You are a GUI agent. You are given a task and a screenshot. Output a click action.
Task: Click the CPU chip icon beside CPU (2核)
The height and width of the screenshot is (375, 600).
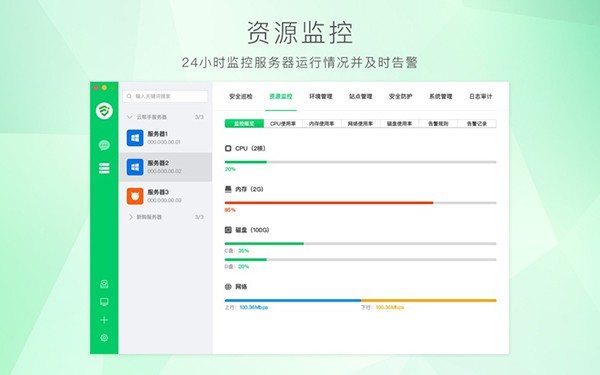(x=228, y=148)
